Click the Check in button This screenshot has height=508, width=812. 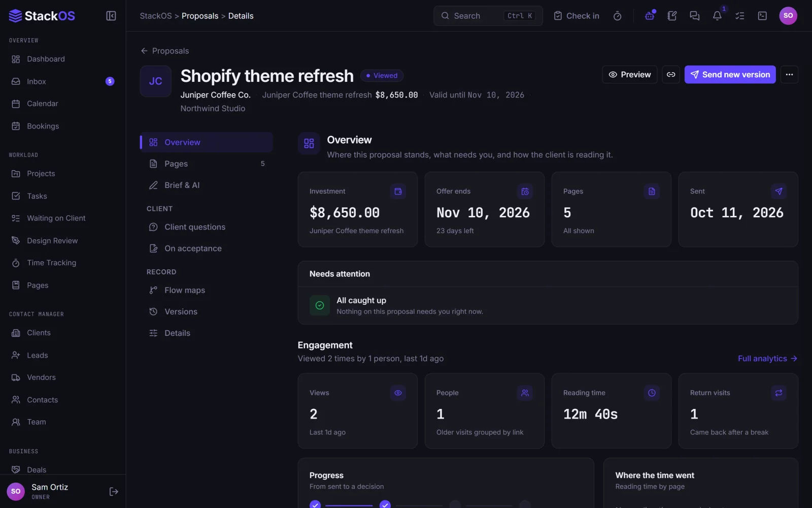[x=577, y=16]
